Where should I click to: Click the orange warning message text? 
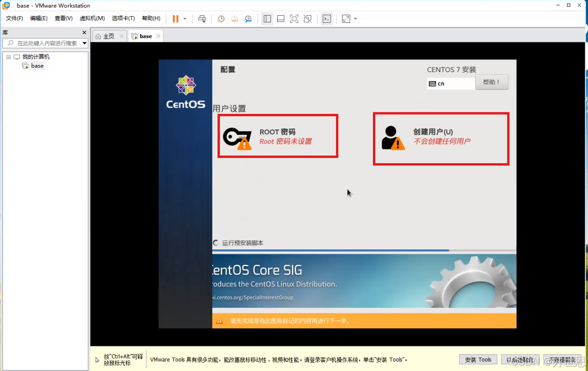pyautogui.click(x=290, y=321)
